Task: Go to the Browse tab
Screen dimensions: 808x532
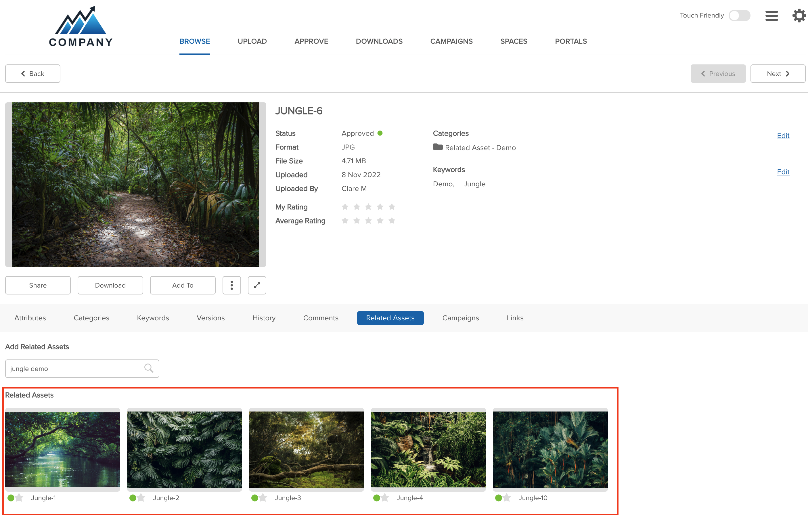Action: point(195,41)
